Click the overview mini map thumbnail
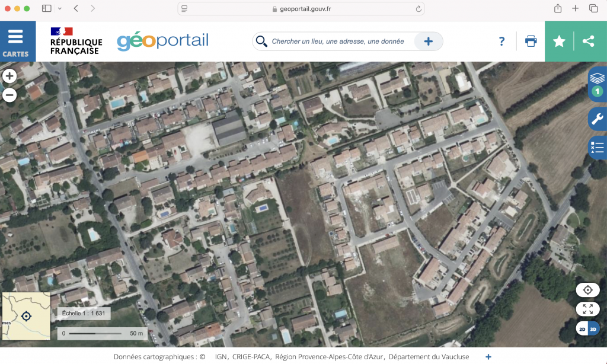 26,316
